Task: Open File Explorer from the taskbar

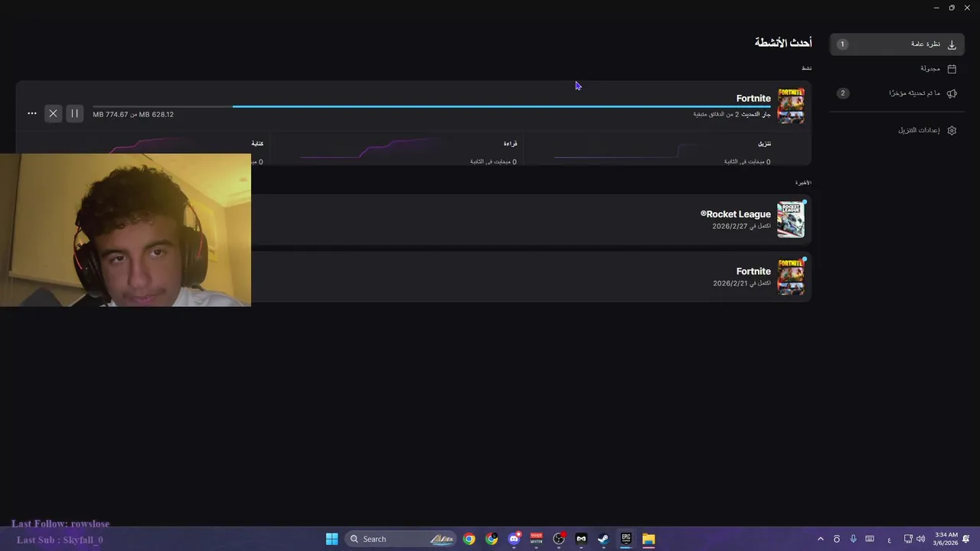Action: (x=648, y=539)
